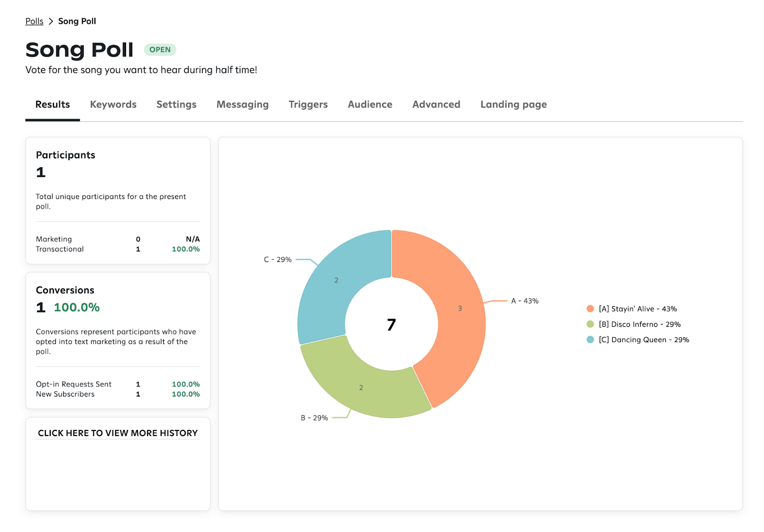Toggle Stayin' Alive orange legend dot
This screenshot has height=532, width=764.
590,309
